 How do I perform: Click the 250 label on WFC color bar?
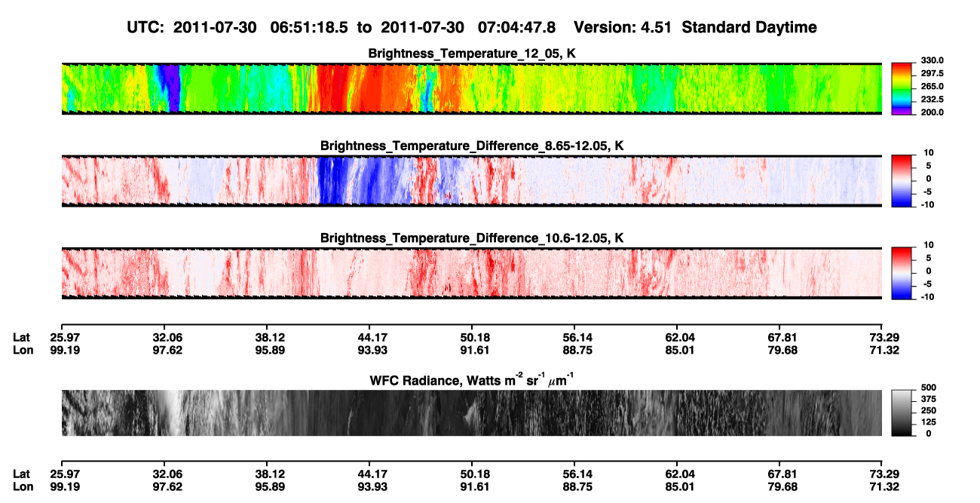point(929,412)
